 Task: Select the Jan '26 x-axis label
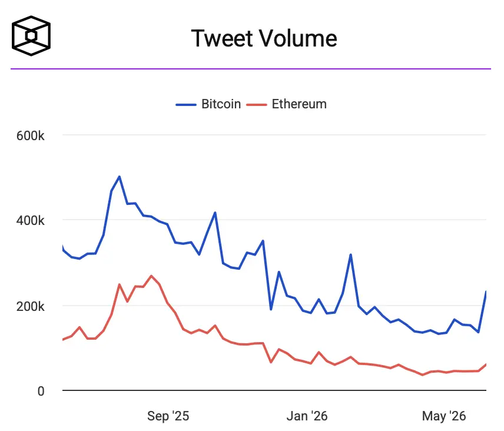click(x=307, y=416)
